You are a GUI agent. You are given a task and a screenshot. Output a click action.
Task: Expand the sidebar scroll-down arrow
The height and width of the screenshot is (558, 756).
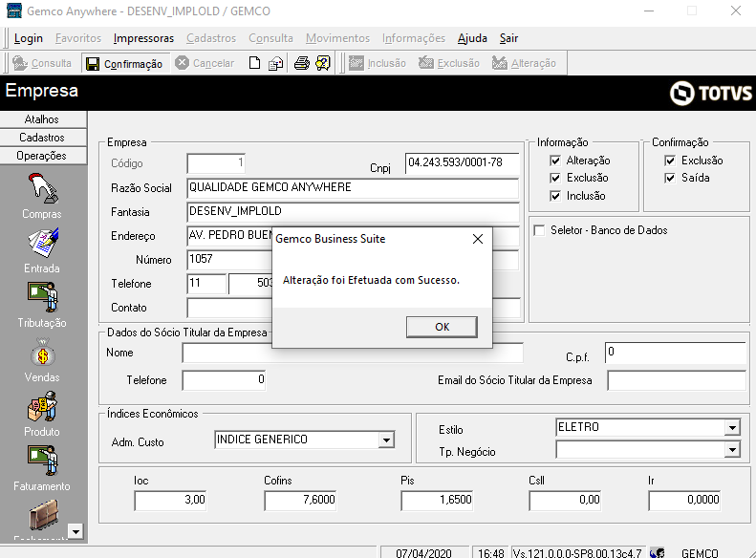point(76,531)
